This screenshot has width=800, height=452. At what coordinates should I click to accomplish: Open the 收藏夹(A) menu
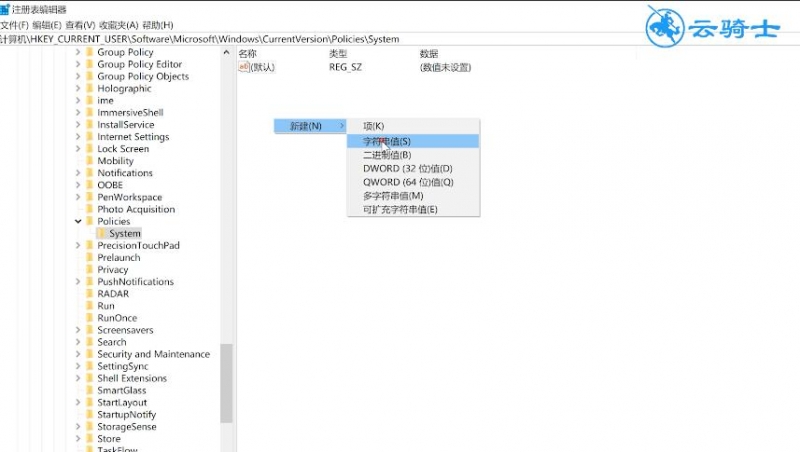pos(118,25)
